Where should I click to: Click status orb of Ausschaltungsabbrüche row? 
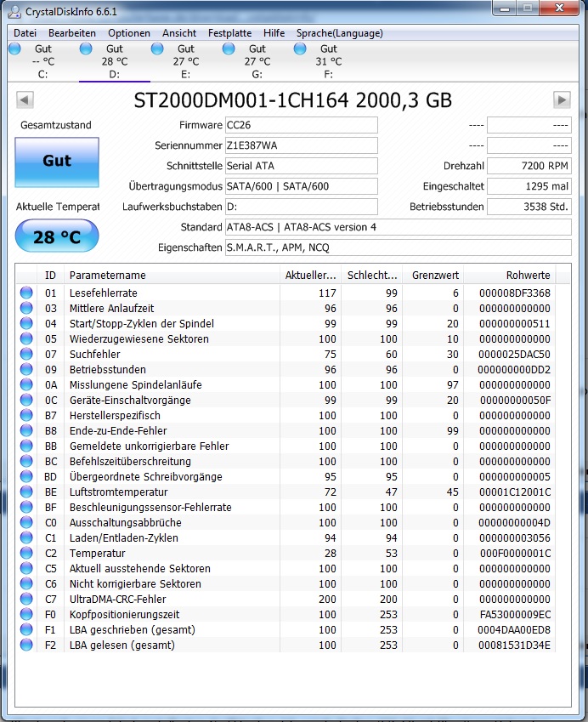pyautogui.click(x=26, y=523)
